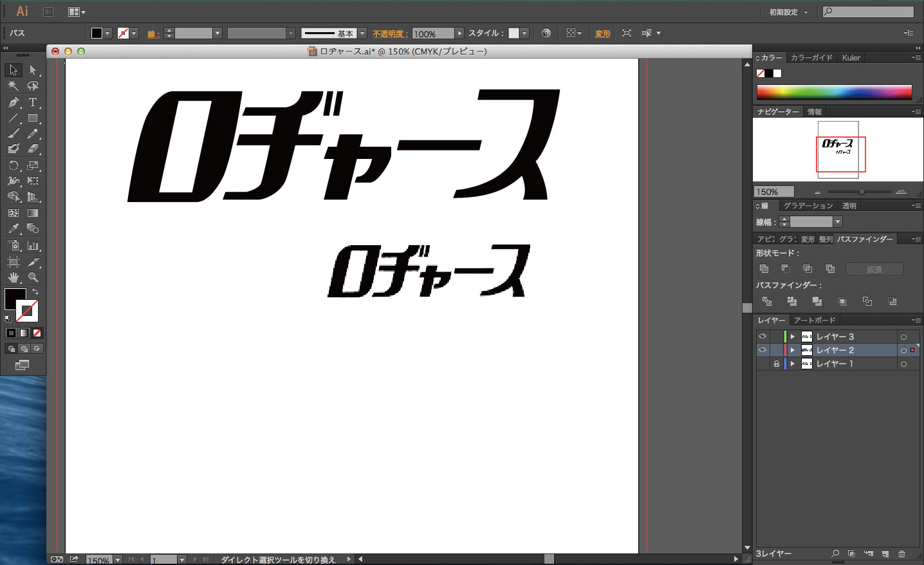
Task: Expand レイヤー 1 disclosure triangle
Action: pyautogui.click(x=793, y=364)
